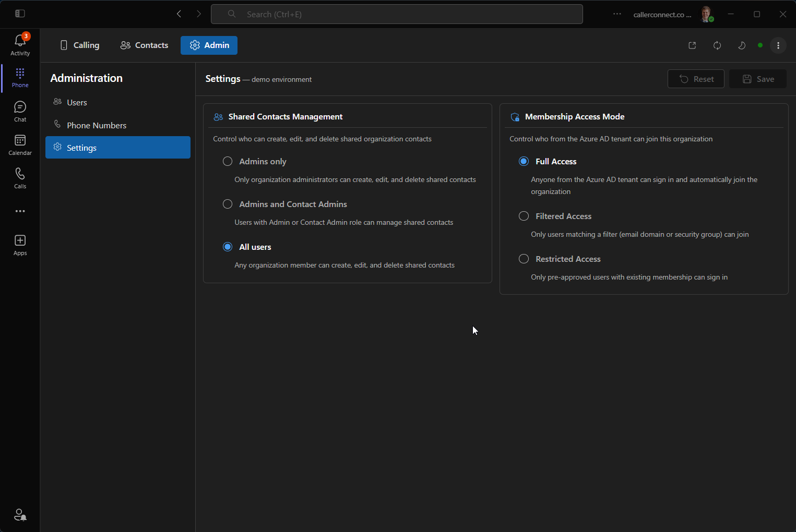Check your account status via the green presence dot
Image resolution: width=796 pixels, height=532 pixels.
pyautogui.click(x=760, y=45)
